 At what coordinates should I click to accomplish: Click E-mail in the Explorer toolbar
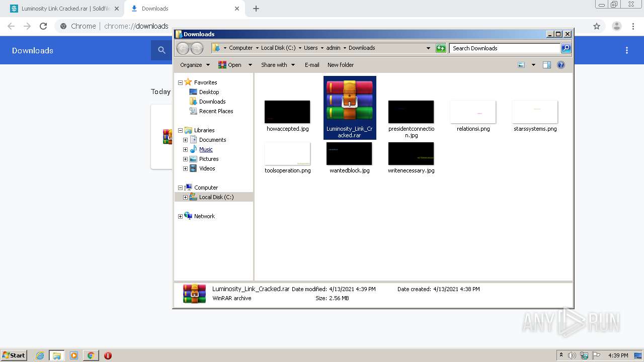(312, 65)
